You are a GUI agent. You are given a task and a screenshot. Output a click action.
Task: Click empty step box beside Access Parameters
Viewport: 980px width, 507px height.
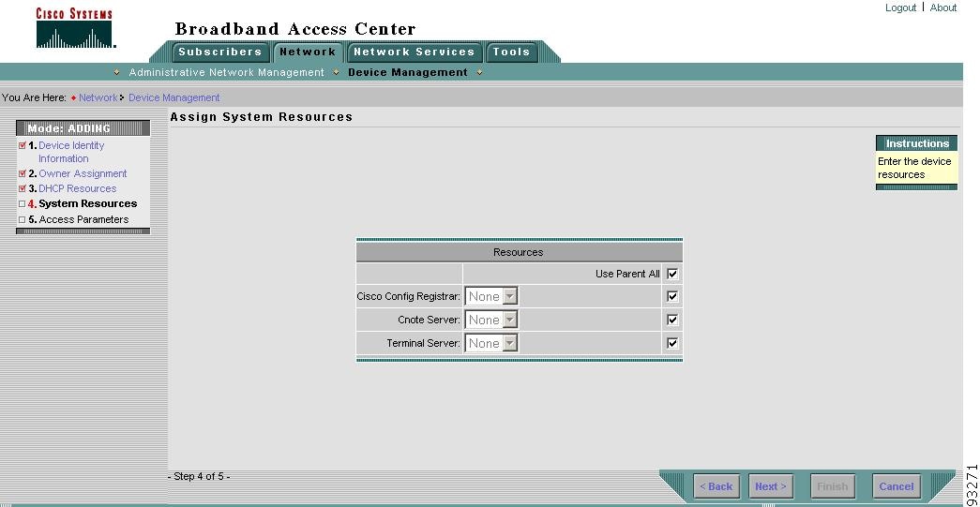(23, 220)
